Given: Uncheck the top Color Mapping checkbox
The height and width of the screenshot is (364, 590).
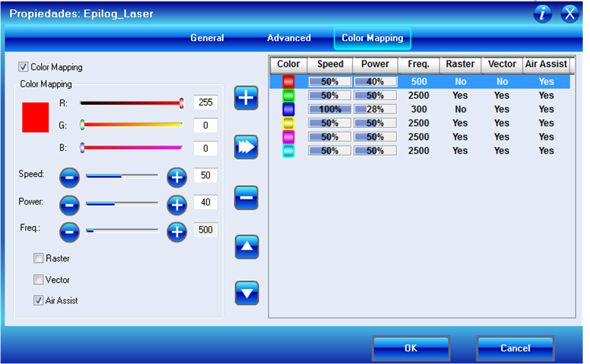Looking at the screenshot, I should [23, 67].
